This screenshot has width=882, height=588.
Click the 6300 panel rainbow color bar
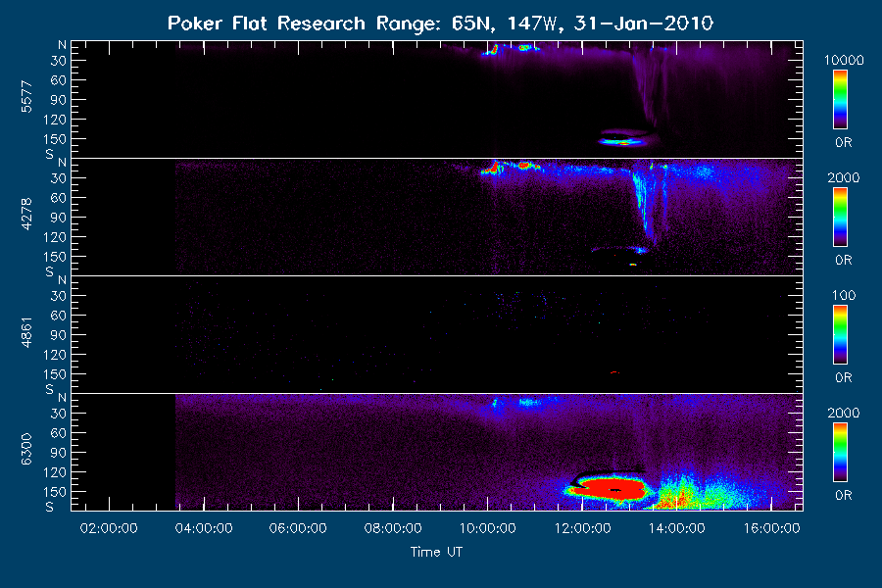[840, 453]
